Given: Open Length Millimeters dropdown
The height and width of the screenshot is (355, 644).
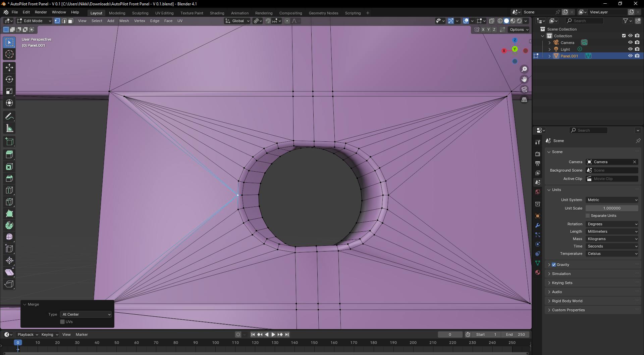Looking at the screenshot, I should (612, 231).
